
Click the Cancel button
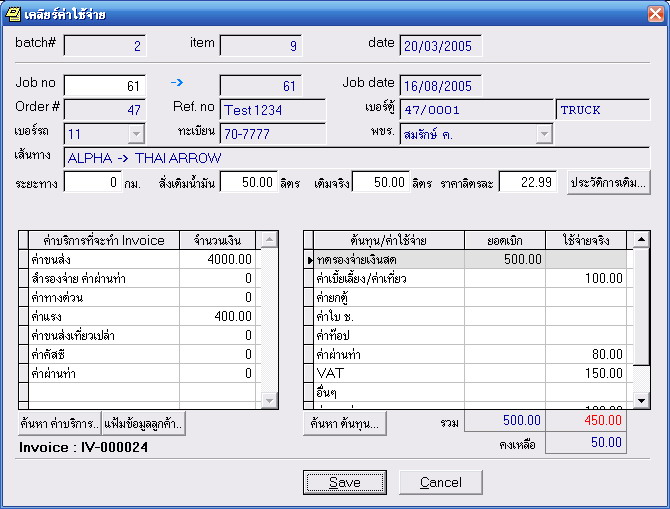pos(441,483)
